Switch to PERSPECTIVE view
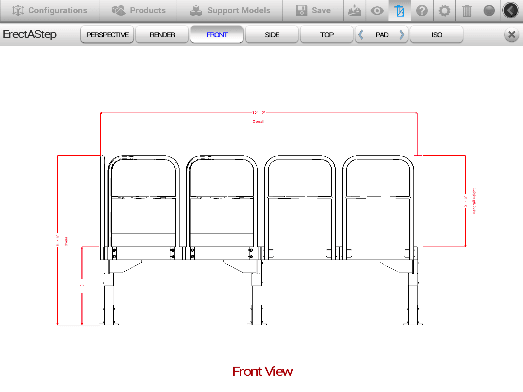The image size is (523, 392). [x=107, y=34]
